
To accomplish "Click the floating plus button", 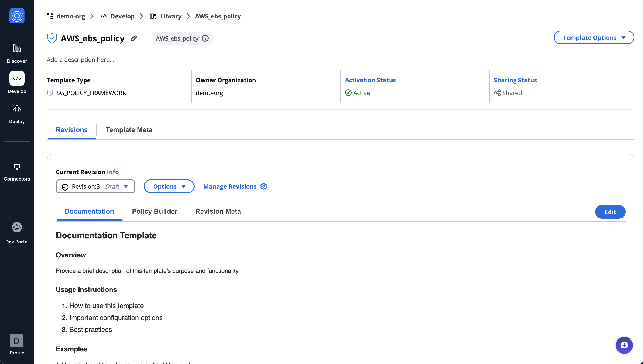I will tap(624, 345).
